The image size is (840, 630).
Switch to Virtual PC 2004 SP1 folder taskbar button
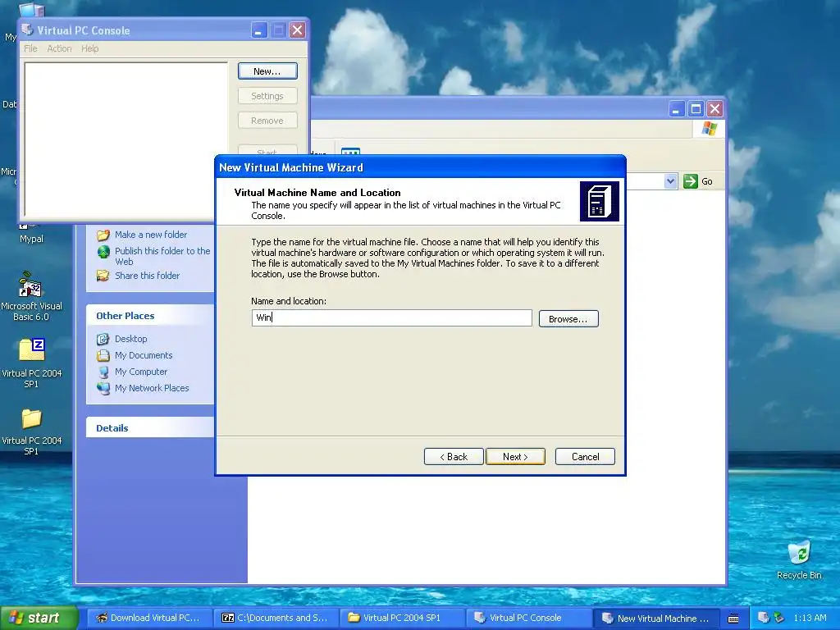[402, 618]
